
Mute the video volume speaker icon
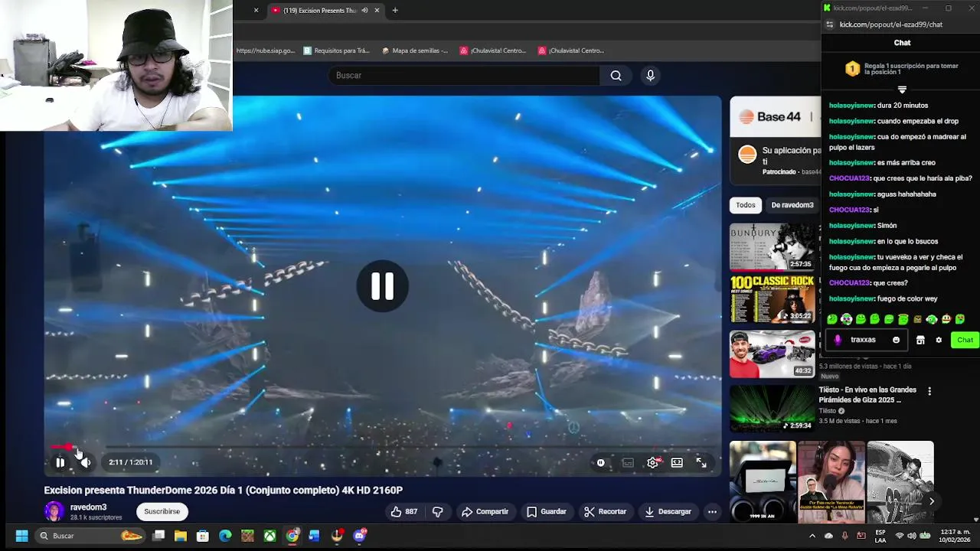[x=86, y=462]
